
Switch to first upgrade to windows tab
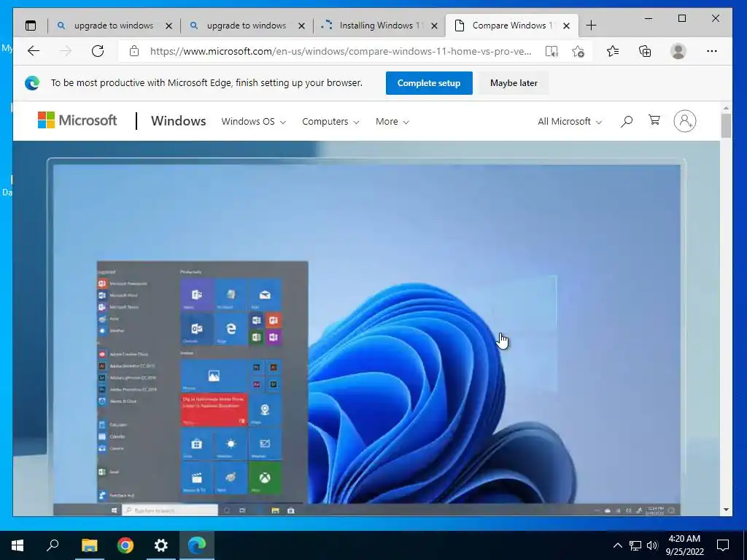[113, 26]
